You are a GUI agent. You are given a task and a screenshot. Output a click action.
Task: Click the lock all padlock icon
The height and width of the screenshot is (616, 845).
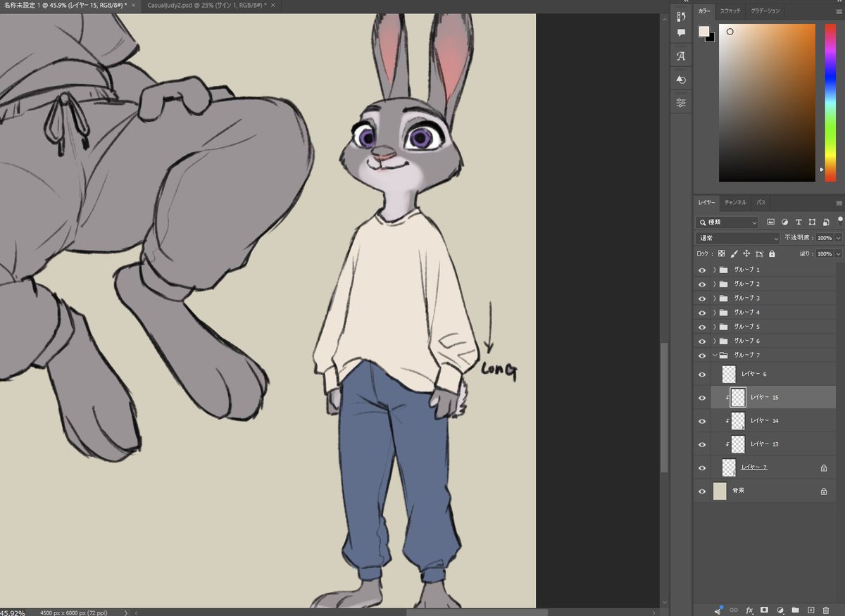pos(772,253)
